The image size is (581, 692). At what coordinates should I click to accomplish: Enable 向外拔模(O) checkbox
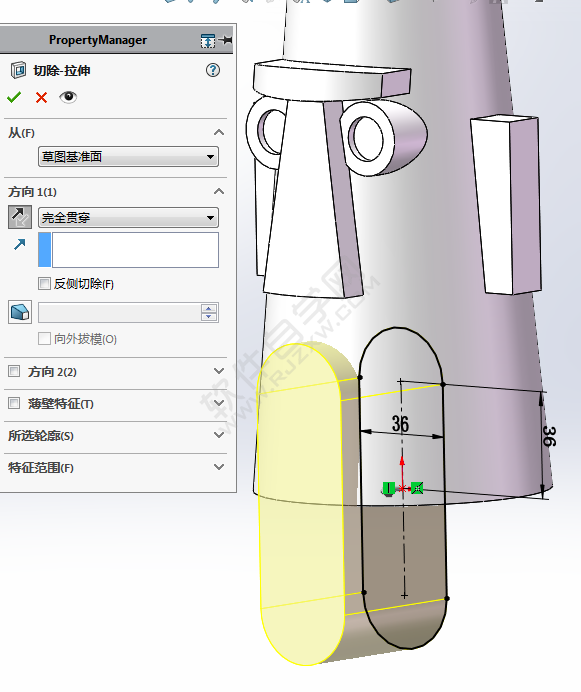[44, 338]
